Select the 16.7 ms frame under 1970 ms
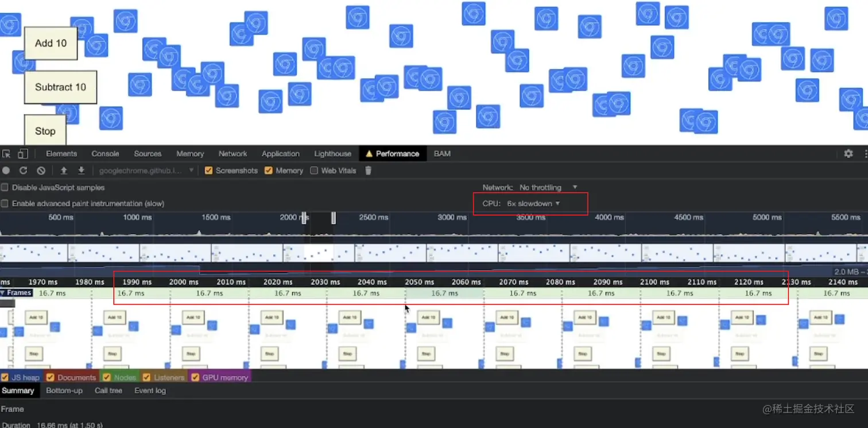 click(x=52, y=293)
